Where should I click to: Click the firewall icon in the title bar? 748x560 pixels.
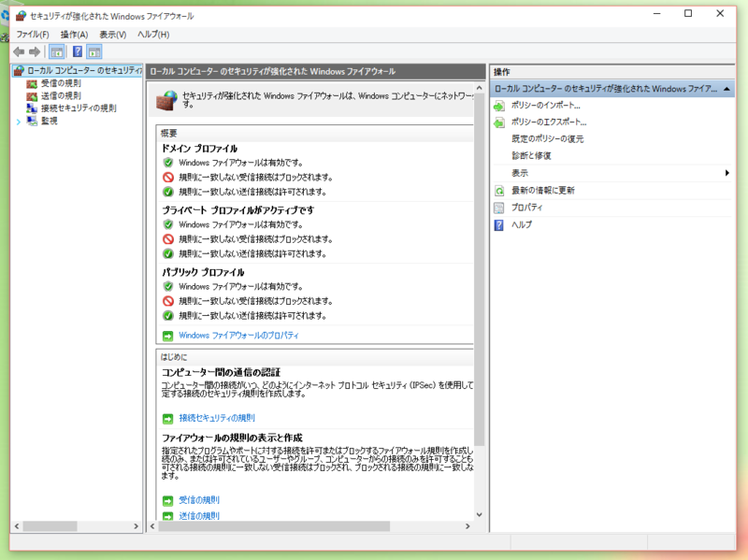click(21, 16)
